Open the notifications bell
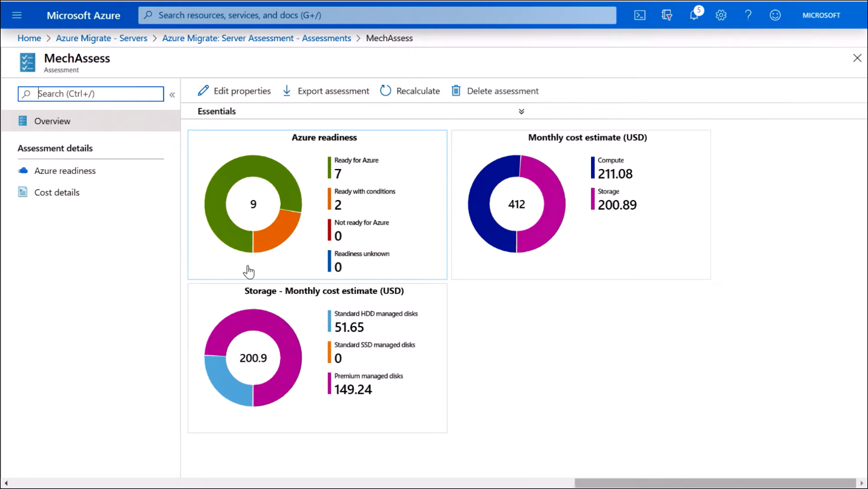The height and width of the screenshot is (489, 868). tap(695, 15)
